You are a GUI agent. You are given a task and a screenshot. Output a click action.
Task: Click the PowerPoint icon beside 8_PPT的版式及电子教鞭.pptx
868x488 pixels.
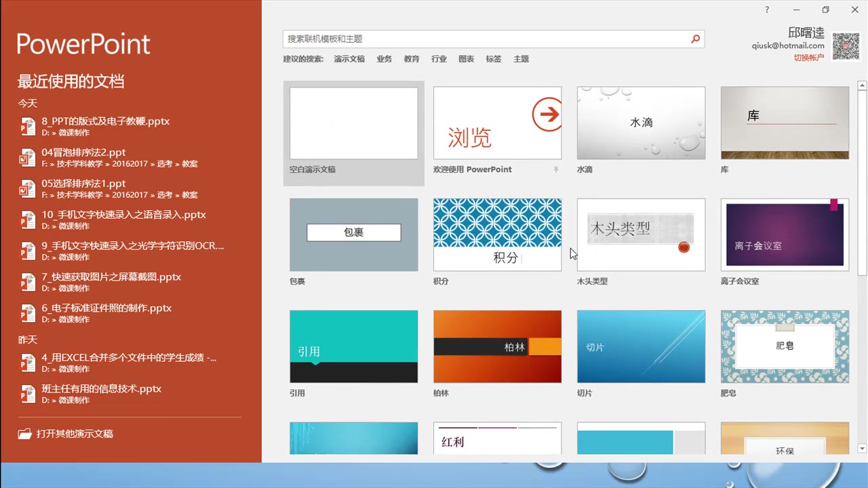pos(28,126)
